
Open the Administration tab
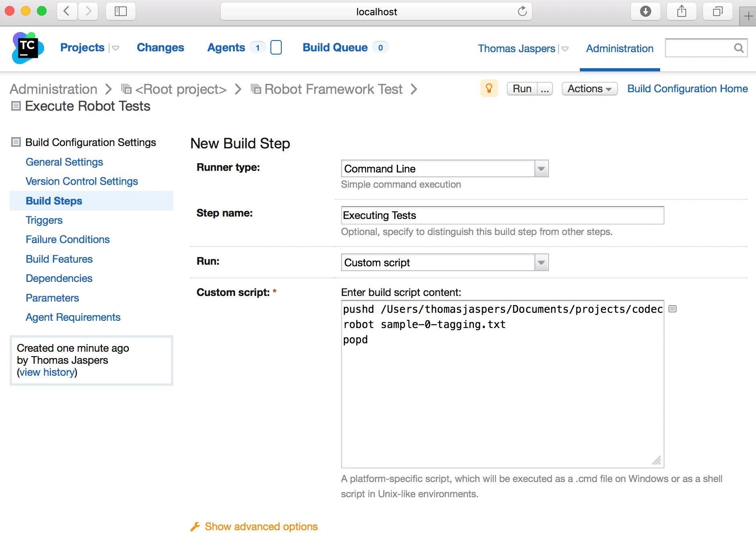[x=620, y=49]
